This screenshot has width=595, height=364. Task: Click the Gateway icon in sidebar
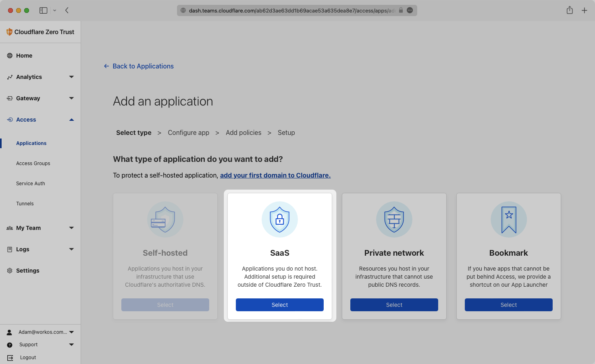tap(10, 98)
